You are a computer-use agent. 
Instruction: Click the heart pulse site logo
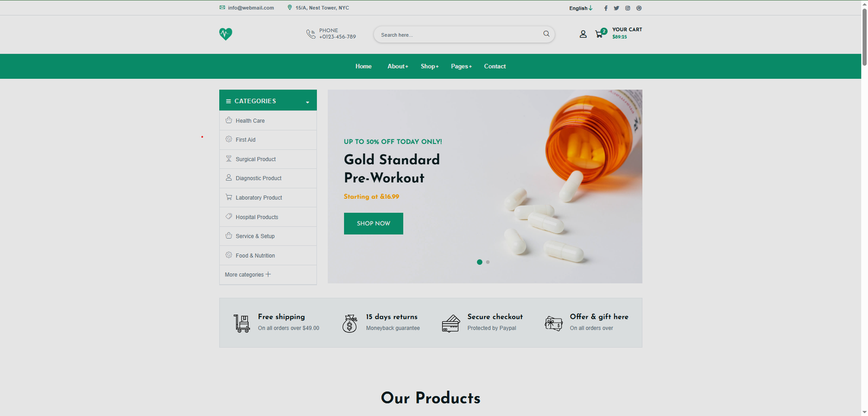(226, 34)
